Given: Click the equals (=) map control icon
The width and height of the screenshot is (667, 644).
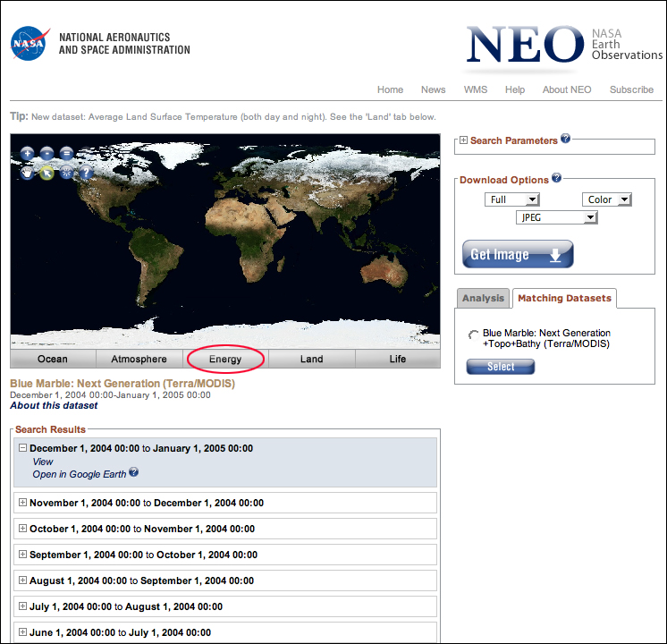Looking at the screenshot, I should click(x=66, y=154).
